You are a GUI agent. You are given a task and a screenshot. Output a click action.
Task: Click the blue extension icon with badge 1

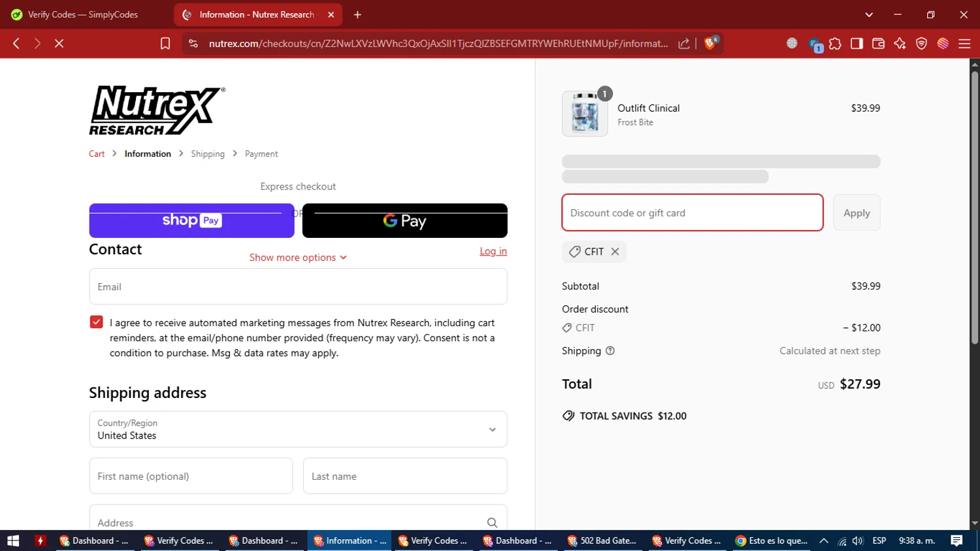[815, 44]
